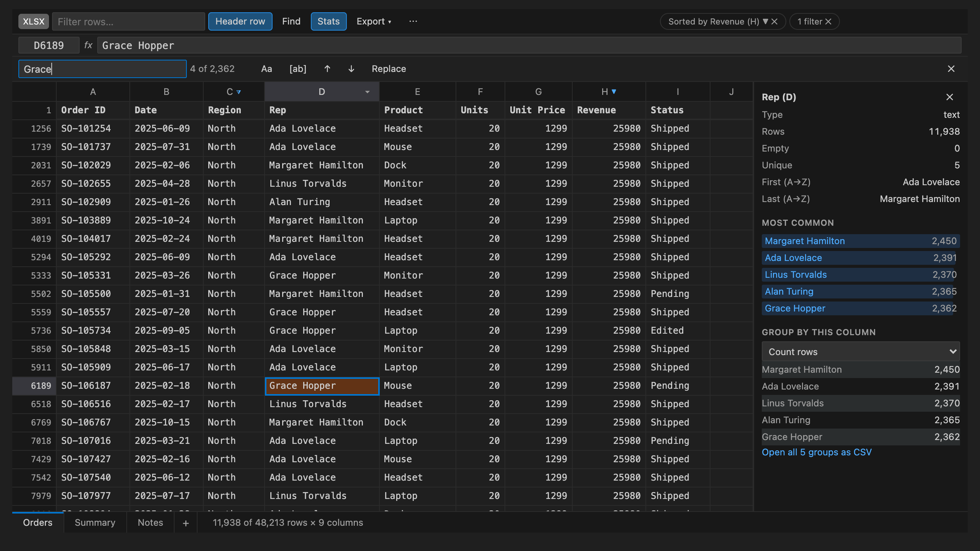
Task: Select column G header
Action: [539, 92]
